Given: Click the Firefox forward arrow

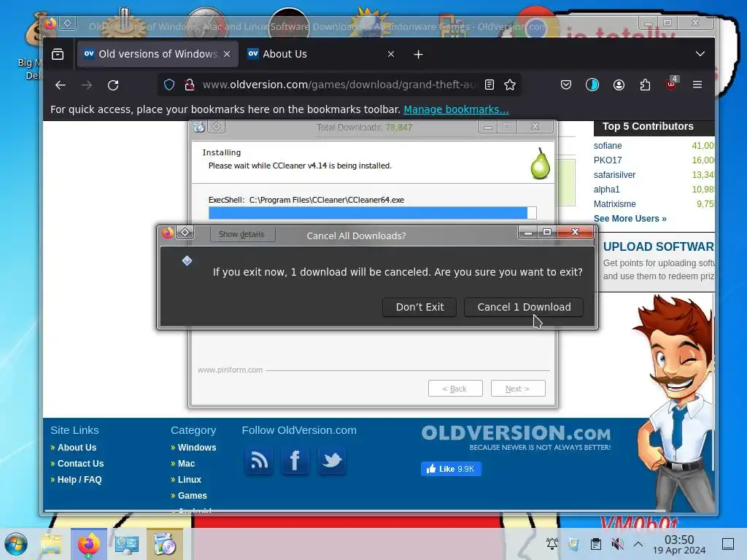Looking at the screenshot, I should [x=87, y=85].
